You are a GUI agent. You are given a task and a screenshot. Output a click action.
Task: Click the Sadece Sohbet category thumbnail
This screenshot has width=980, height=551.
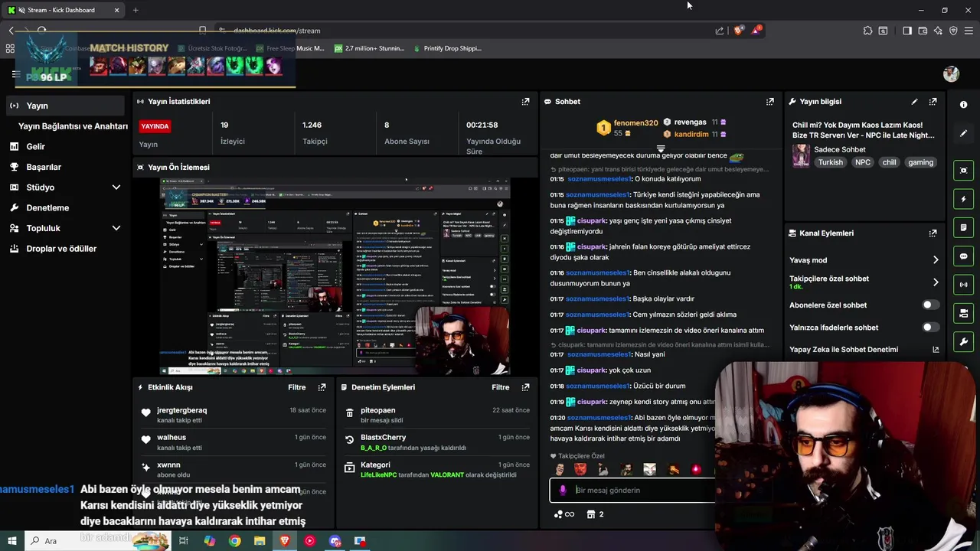801,155
